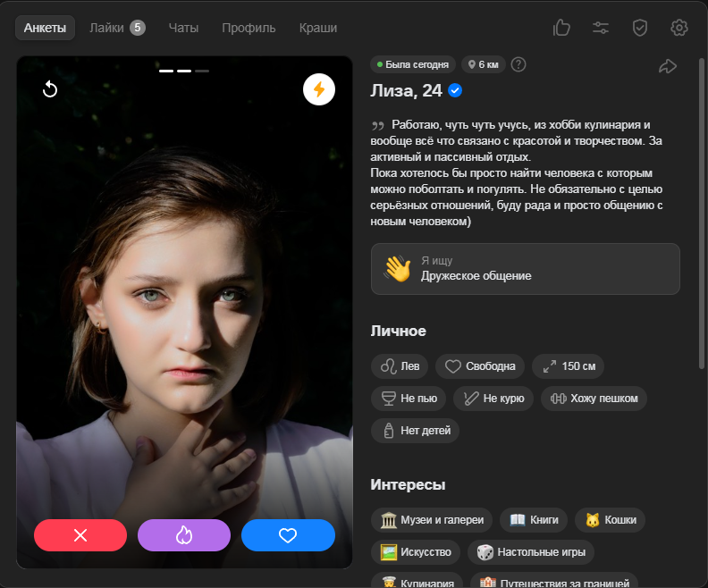Like profile with blue heart button
This screenshot has height=588, width=708.
[x=288, y=535]
